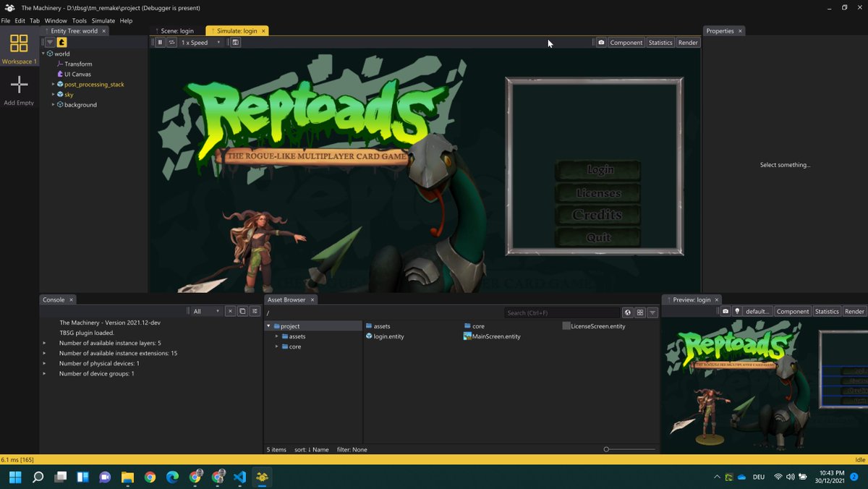Collapse the project folder in asset tree
This screenshot has width=868, height=489.
[x=269, y=326]
